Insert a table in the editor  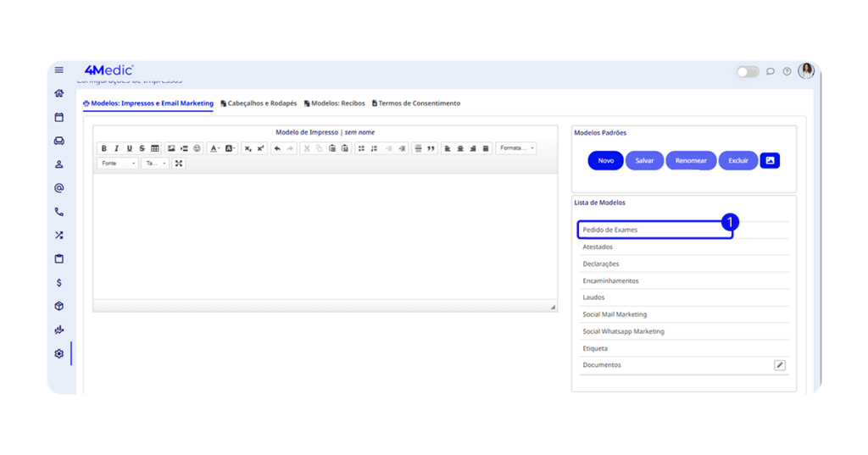coord(154,148)
